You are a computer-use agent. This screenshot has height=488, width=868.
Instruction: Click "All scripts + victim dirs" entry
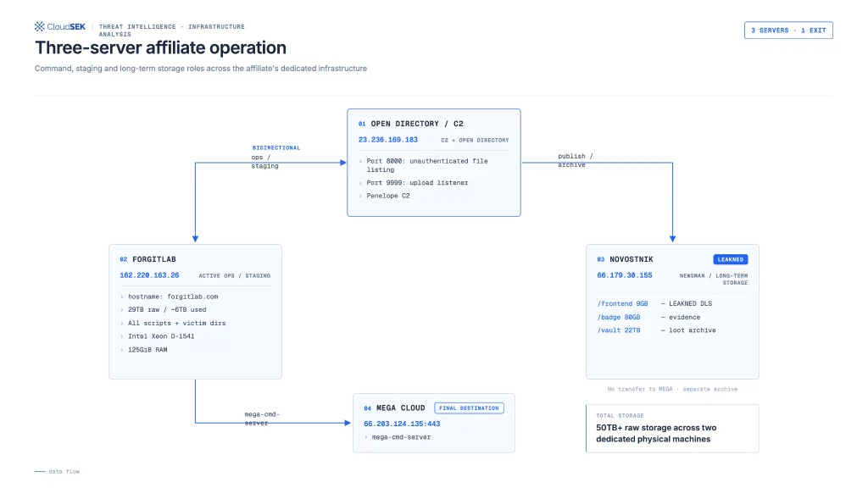(176, 323)
